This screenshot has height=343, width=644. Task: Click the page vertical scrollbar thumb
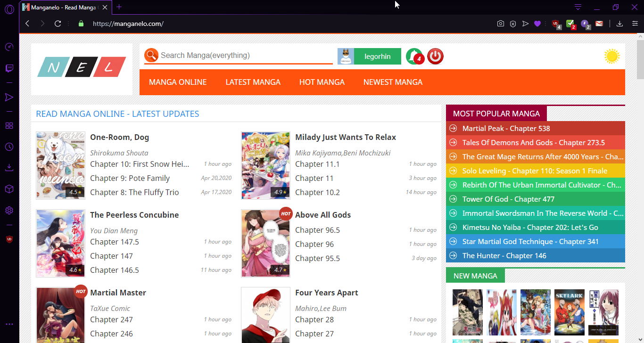pos(640,60)
